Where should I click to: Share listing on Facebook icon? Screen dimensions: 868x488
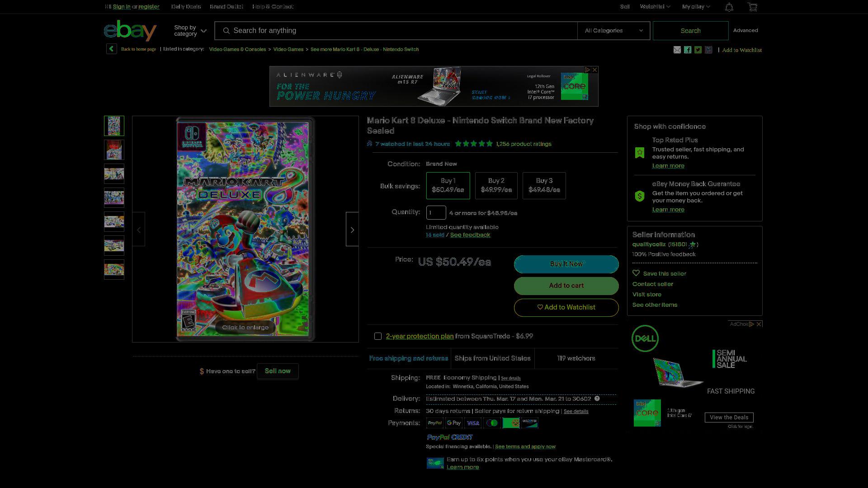click(x=687, y=50)
